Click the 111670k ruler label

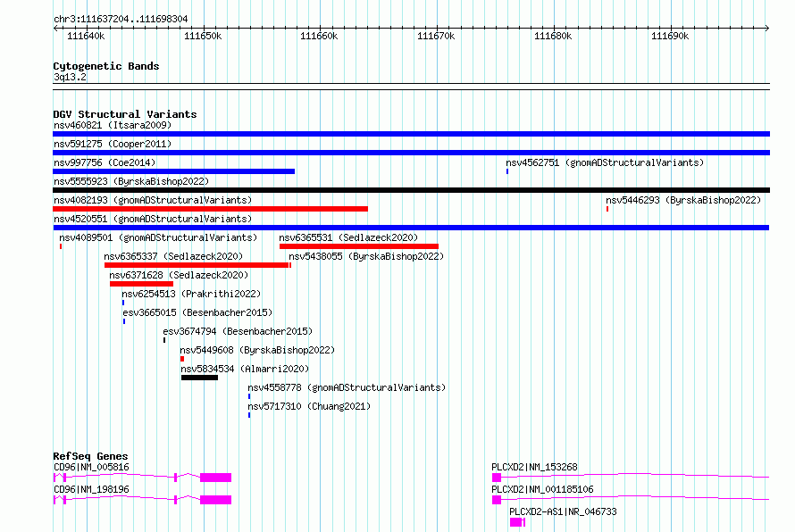click(436, 36)
